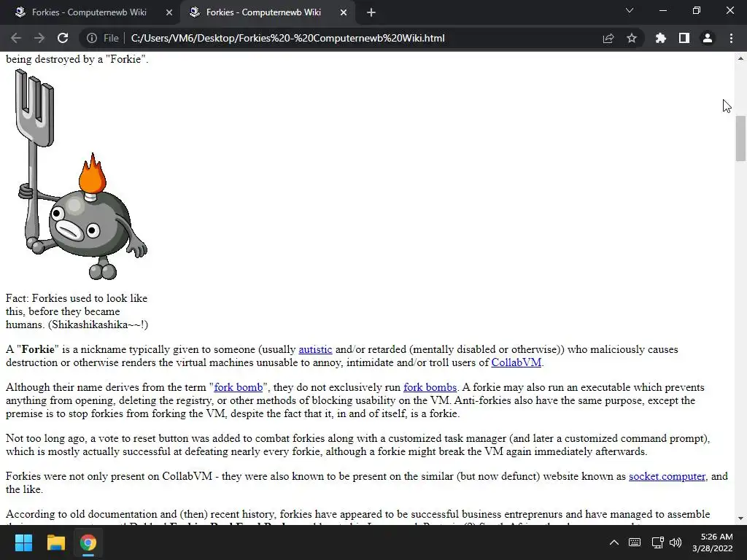Visit the socket.computer link
The width and height of the screenshot is (747, 560).
(x=667, y=476)
